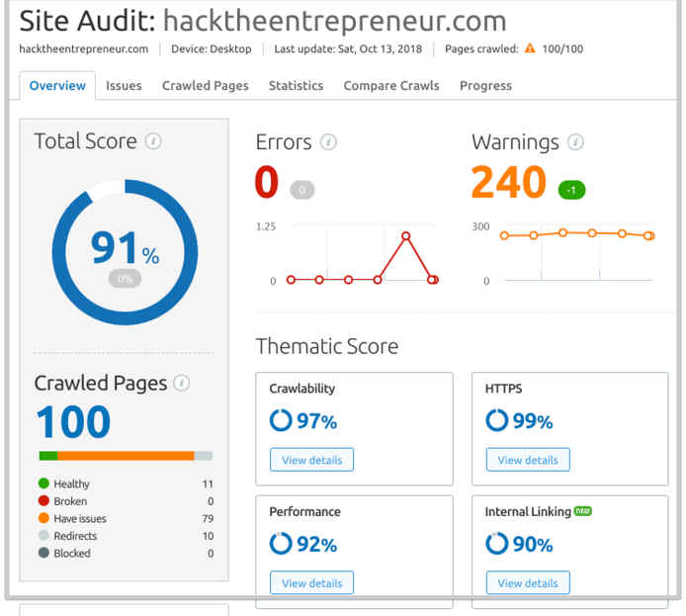The image size is (686, 616).
Task: Click the first point on the Warnings chart
Action: (504, 235)
